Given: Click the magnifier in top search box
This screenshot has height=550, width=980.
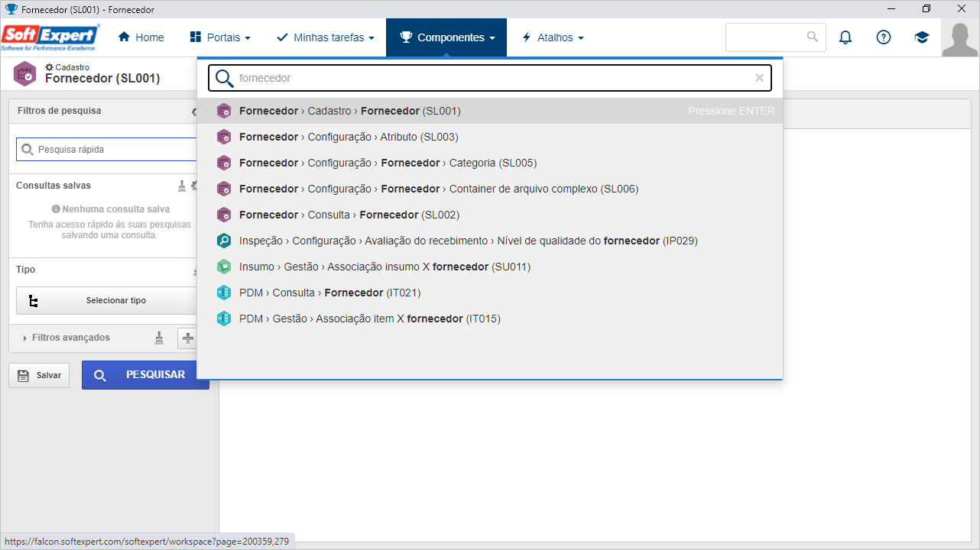Looking at the screenshot, I should 813,37.
